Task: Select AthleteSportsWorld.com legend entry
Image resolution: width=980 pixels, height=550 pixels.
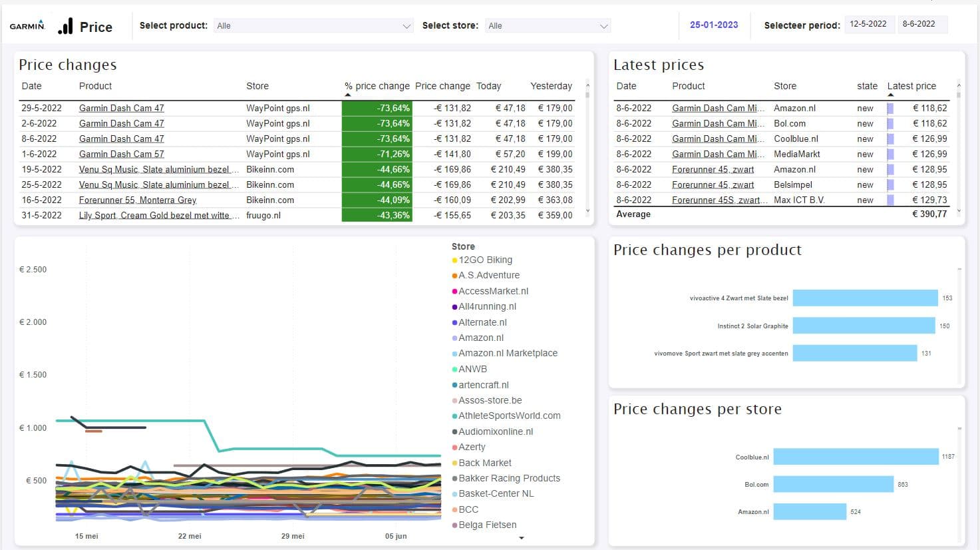Action: (x=506, y=415)
